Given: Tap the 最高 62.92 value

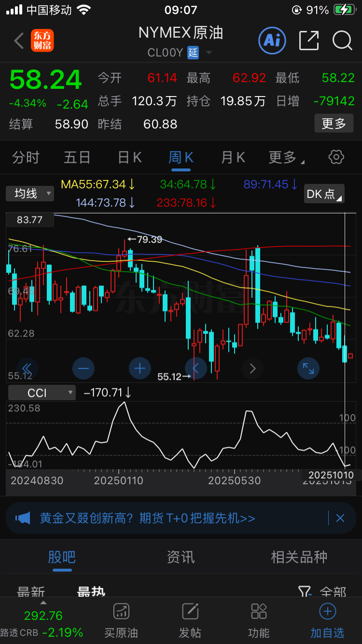Looking at the screenshot, I should coord(249,78).
